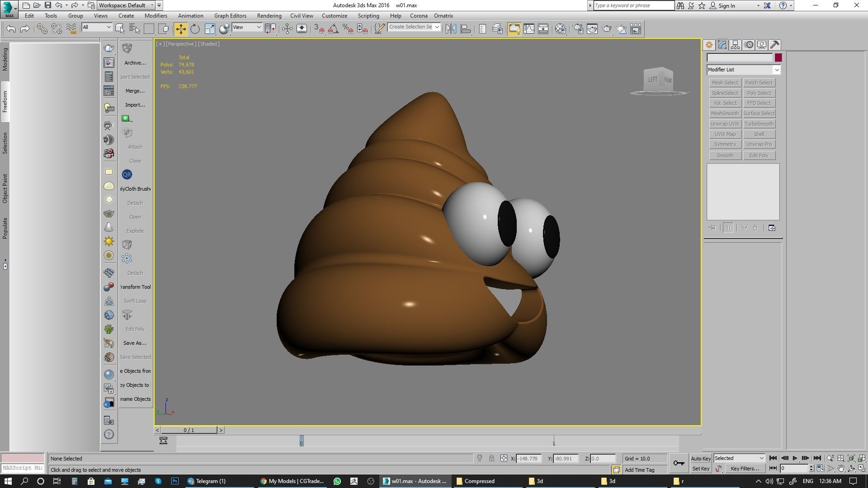Click the Import... button
868x488 pixels.
(x=135, y=105)
